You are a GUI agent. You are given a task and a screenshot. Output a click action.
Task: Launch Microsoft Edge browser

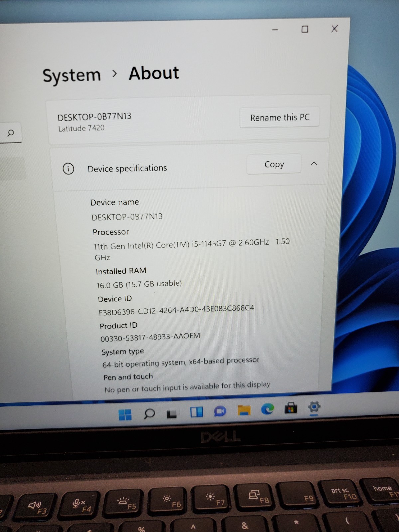(x=267, y=409)
